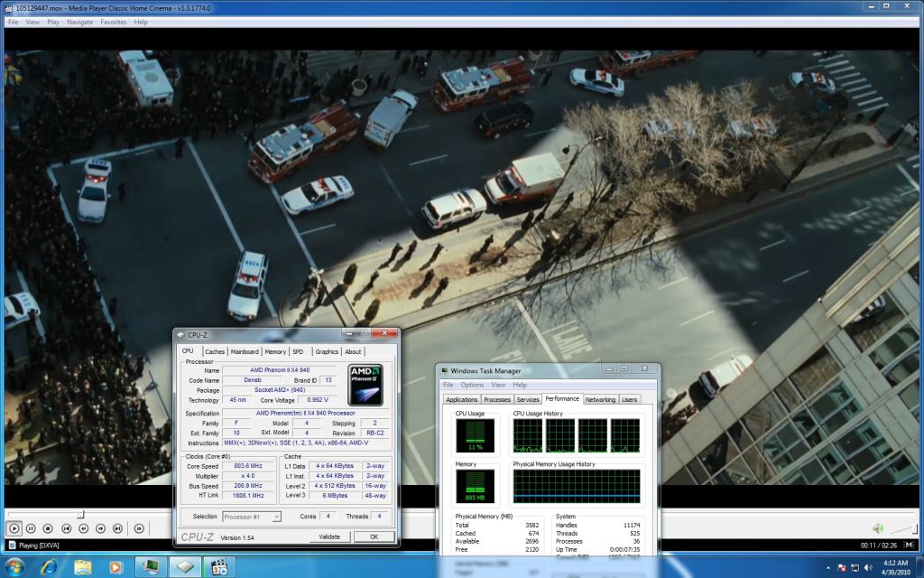
Task: Click the audio channel icon beside playback time
Action: click(910, 545)
